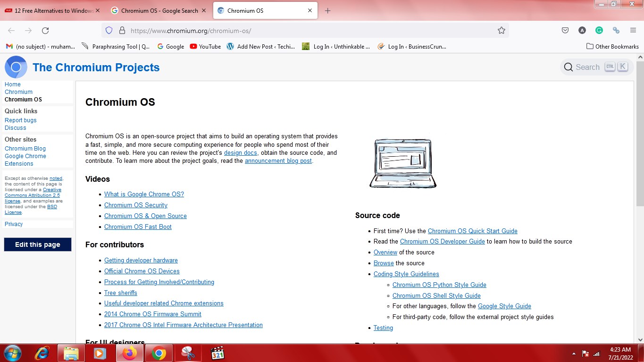Switch to Firefox on the taskbar
Viewport: 644px width, 362px height.
(x=129, y=353)
